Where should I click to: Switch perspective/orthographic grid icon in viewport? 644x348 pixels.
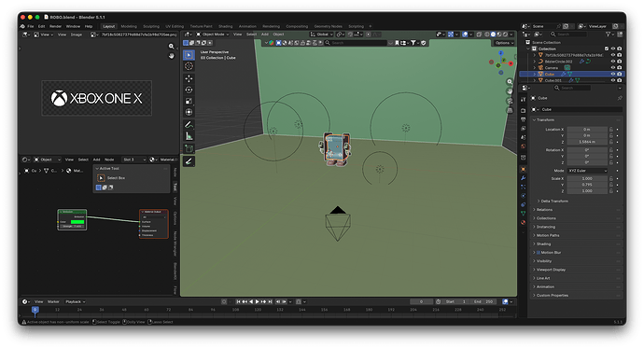[510, 110]
